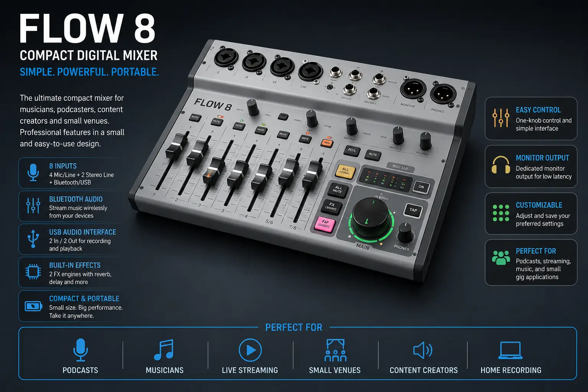Click the text '2 FX engines with reverb,'
588x392 pixels.
(x=80, y=274)
